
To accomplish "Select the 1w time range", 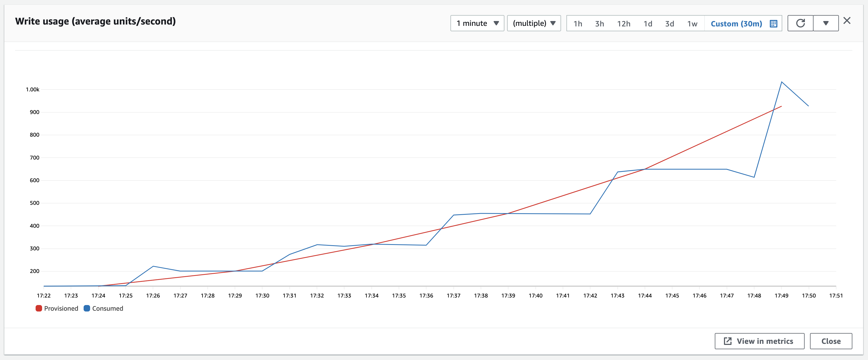I will (x=692, y=23).
